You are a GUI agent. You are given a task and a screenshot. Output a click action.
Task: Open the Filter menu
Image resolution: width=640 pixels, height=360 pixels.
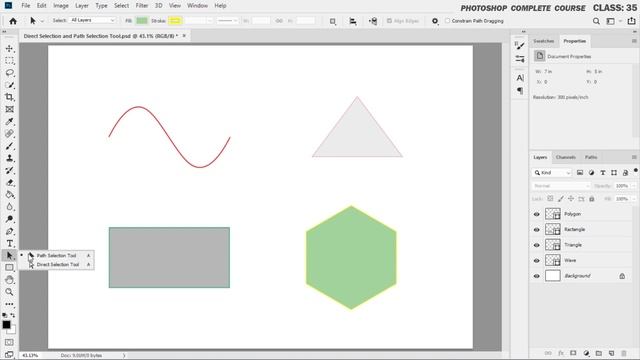142,6
